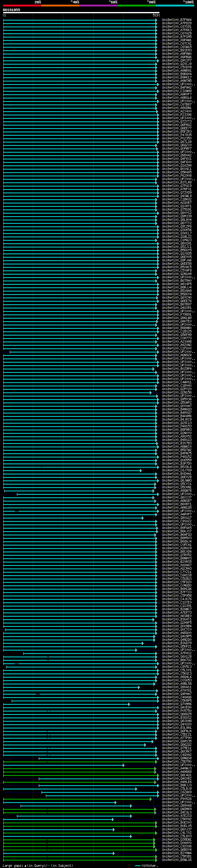Click the UniRef100_C6JT69 label
This screenshot has height=868, width=197.
point(176,470)
